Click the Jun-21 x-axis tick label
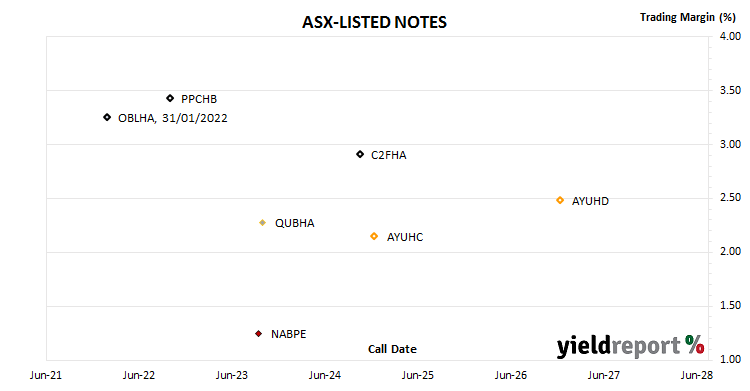This screenshot has height=391, width=750. pos(46,375)
